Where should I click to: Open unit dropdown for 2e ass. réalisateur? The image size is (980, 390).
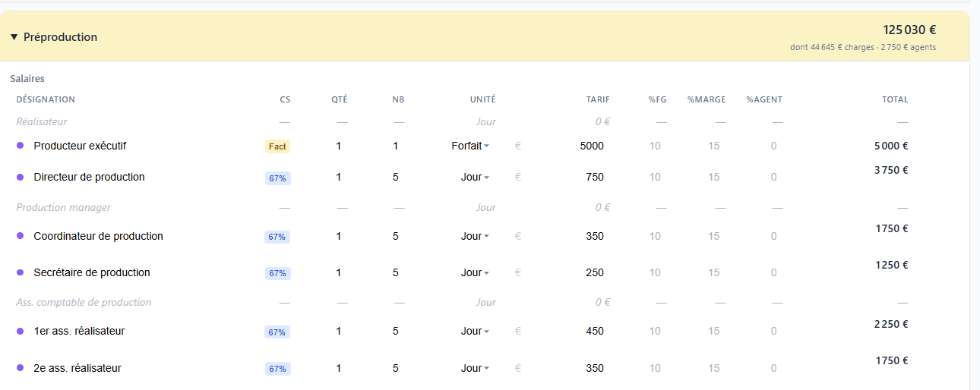(x=475, y=368)
